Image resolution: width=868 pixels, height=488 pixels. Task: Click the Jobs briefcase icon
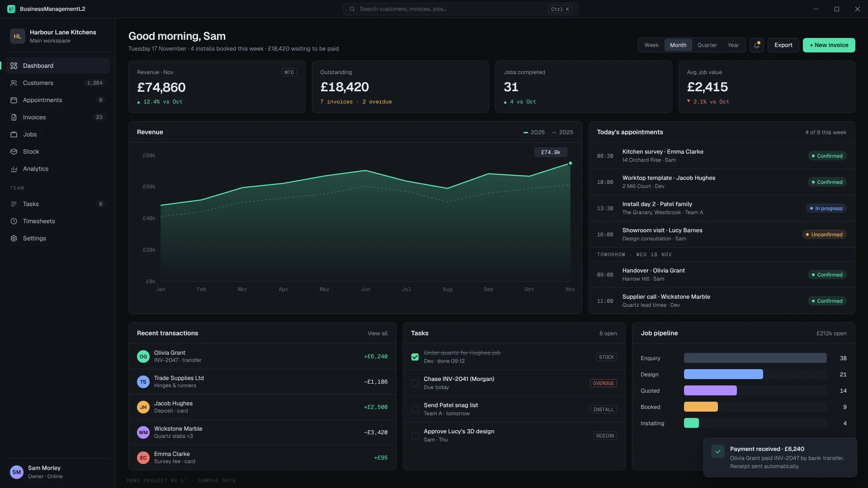14,135
